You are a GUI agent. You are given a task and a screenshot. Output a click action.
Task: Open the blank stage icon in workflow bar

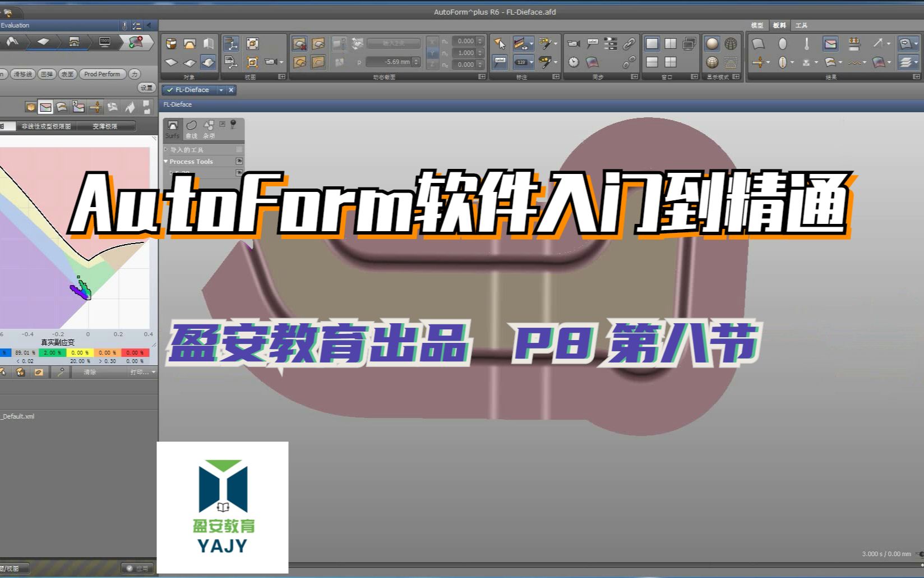(x=43, y=42)
